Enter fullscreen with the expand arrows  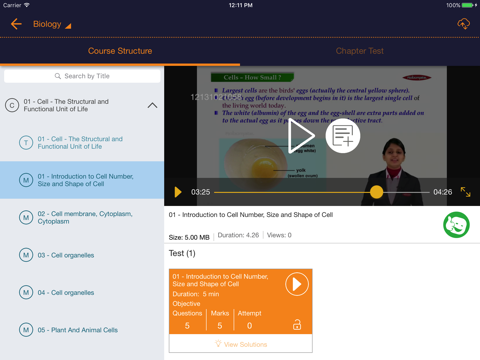465,192
